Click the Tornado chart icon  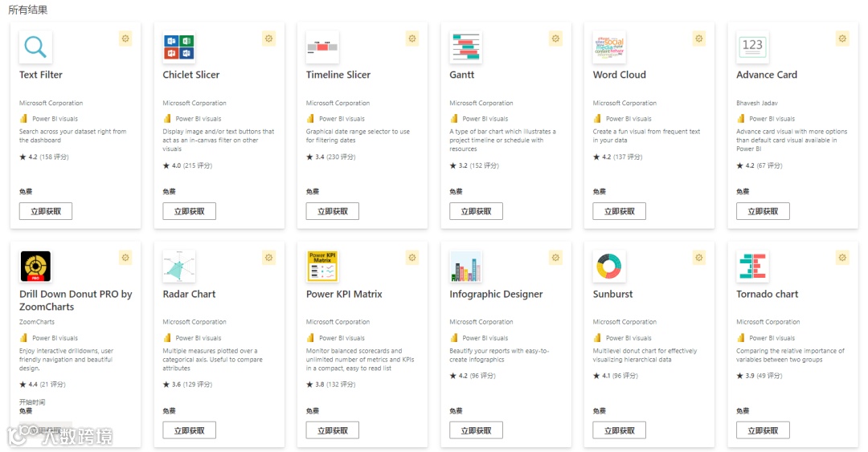coord(752,266)
